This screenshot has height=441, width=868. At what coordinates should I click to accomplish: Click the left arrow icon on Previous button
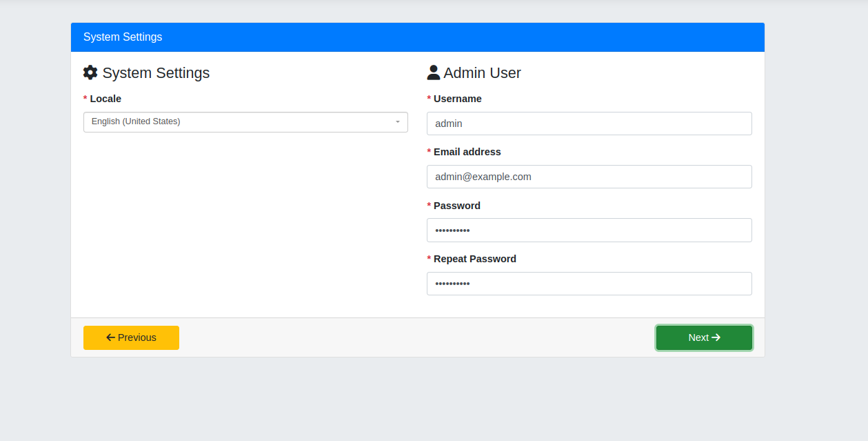(110, 337)
